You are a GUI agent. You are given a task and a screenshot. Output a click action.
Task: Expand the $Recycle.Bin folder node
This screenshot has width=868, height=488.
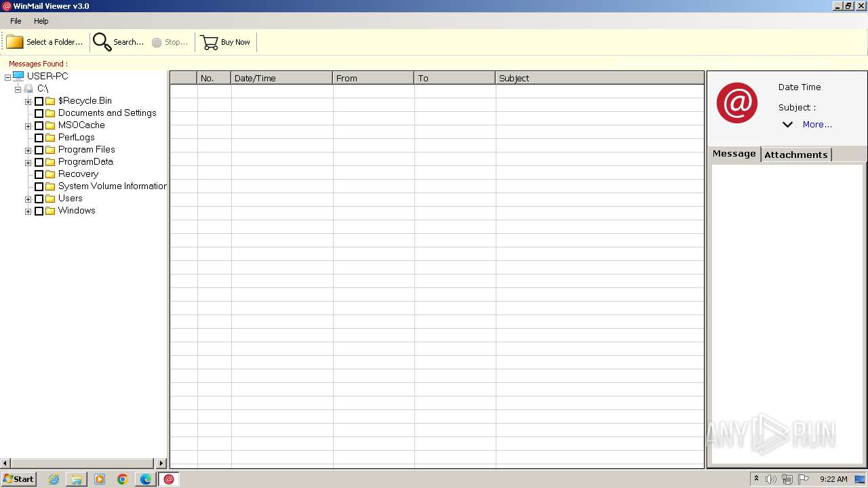point(28,102)
